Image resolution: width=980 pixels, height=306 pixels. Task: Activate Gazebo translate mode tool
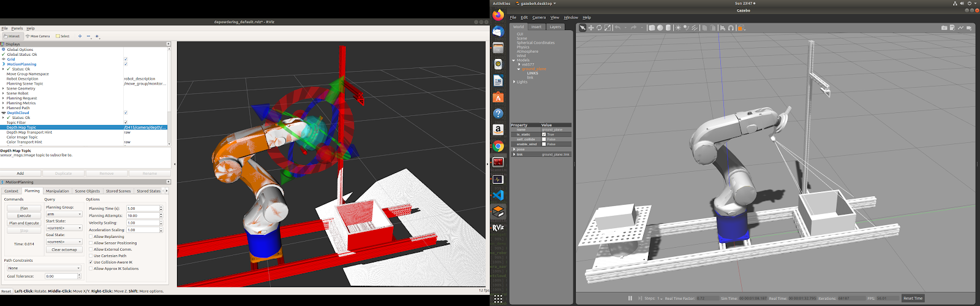tap(591, 28)
